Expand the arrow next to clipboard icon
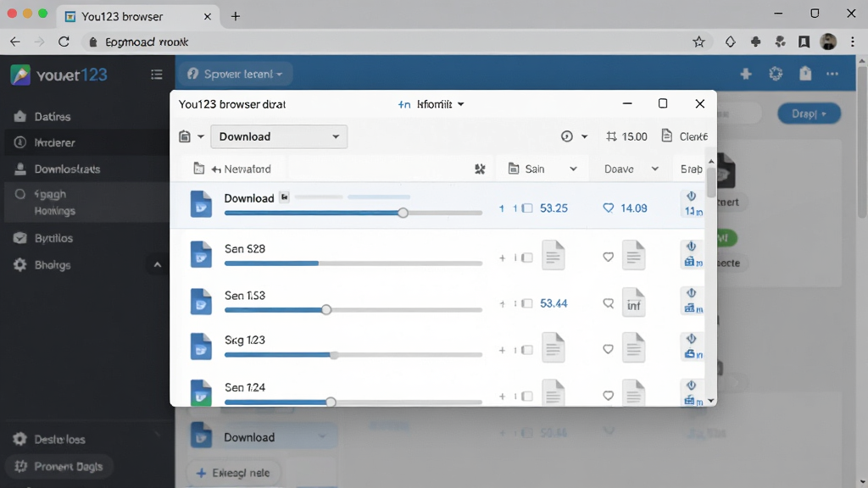 [201, 136]
